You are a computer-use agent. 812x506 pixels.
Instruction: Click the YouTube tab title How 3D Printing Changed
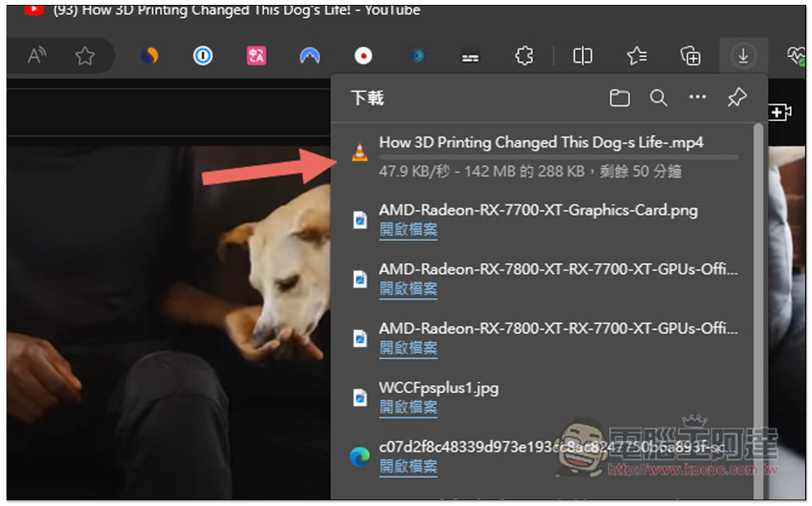pos(236,11)
